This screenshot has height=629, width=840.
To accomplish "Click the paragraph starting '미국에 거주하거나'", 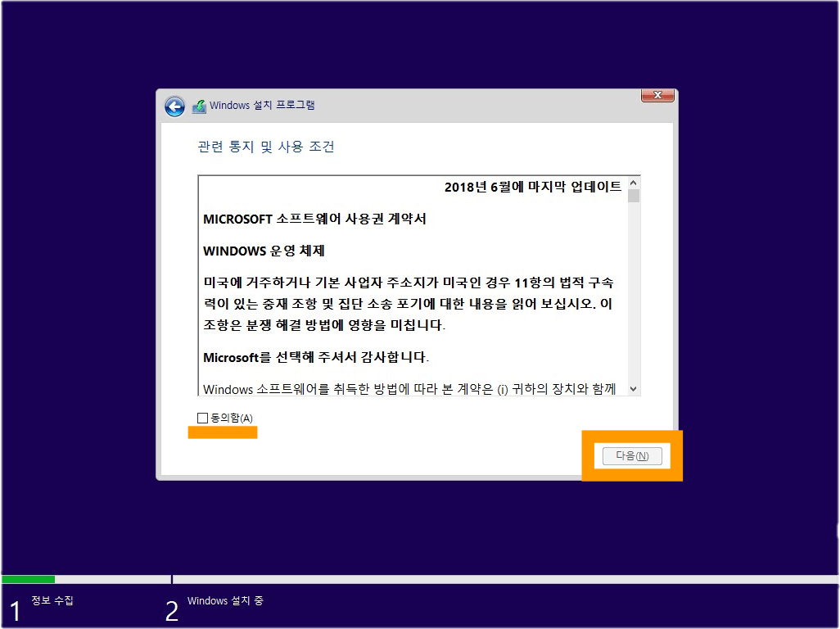I will coord(409,304).
